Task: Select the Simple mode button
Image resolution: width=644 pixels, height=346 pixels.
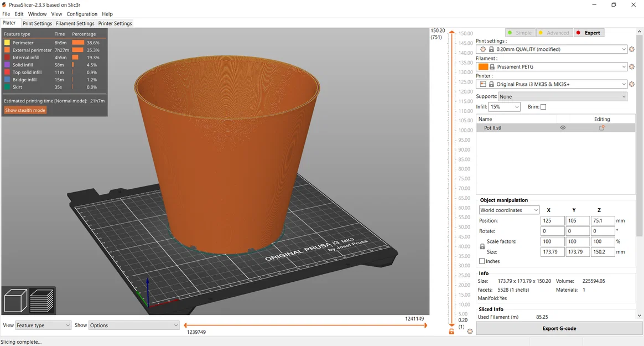Action: tap(520, 33)
